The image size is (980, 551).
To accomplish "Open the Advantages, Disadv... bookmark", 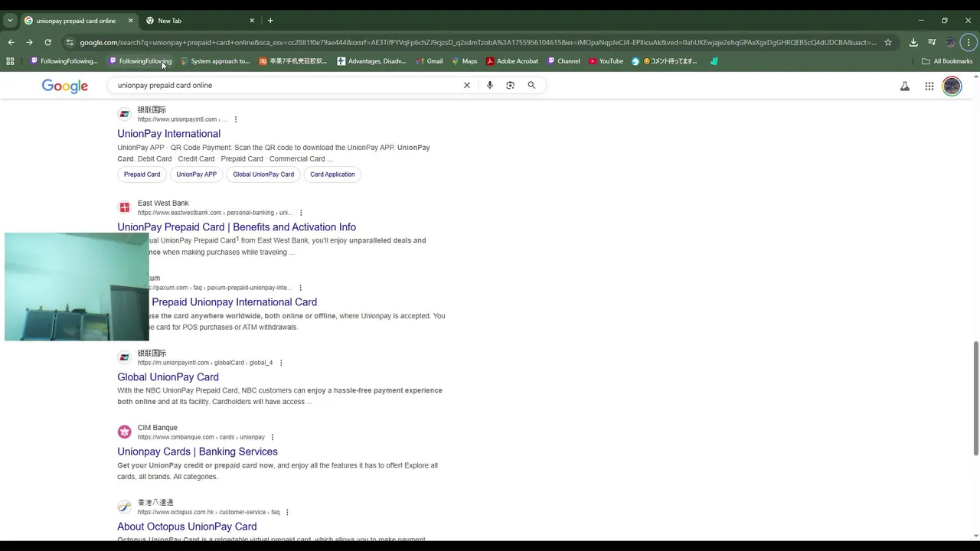I will point(372,61).
